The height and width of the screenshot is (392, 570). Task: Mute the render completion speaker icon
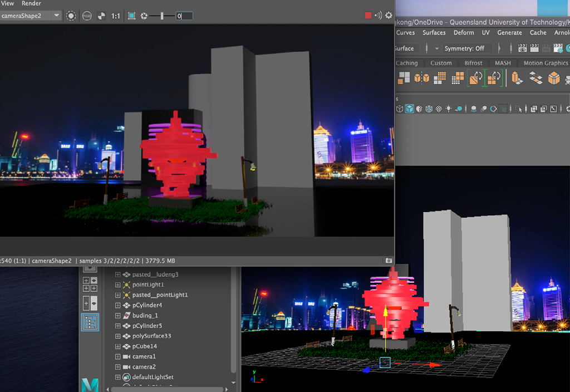click(x=379, y=15)
